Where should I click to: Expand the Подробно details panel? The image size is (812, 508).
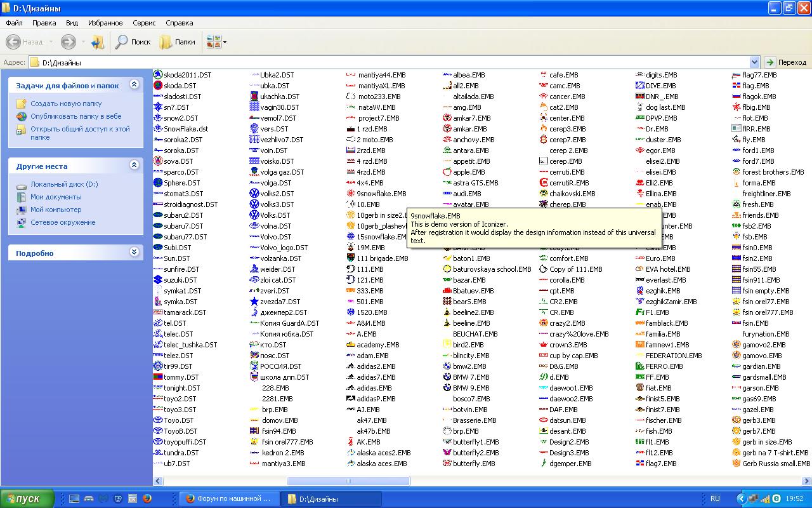coord(134,252)
